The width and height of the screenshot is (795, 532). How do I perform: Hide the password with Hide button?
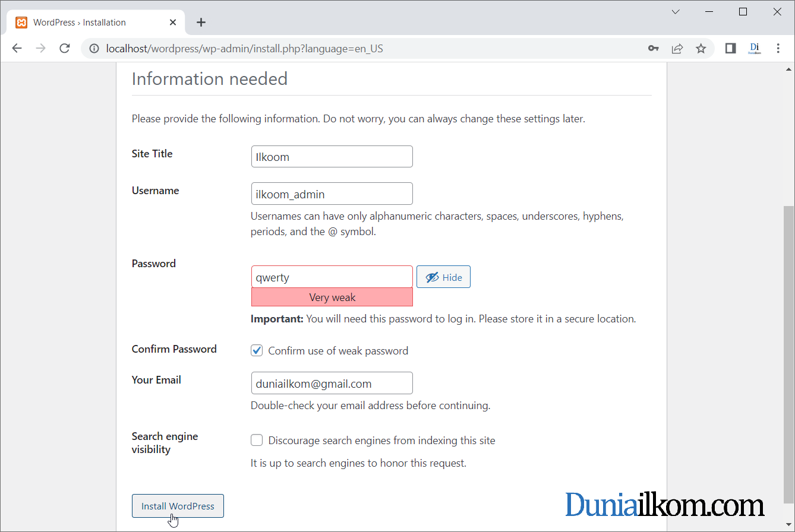pos(443,277)
